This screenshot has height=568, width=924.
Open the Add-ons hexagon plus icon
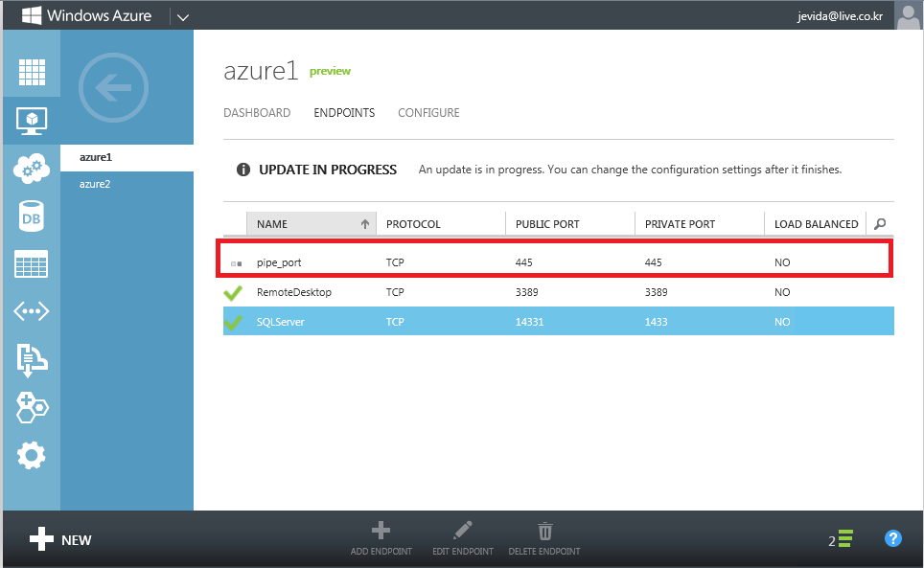[x=32, y=408]
